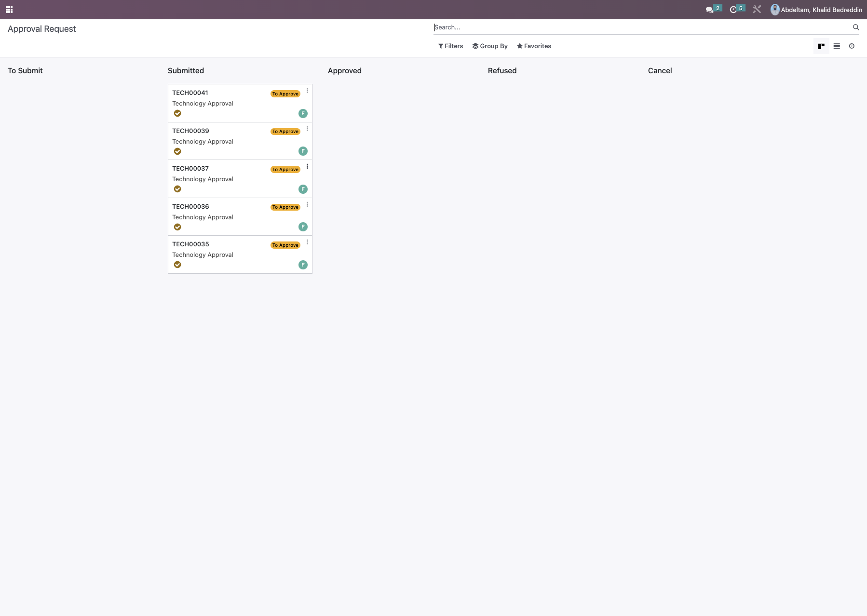Click the To Submit column header
The image size is (867, 616).
25,71
